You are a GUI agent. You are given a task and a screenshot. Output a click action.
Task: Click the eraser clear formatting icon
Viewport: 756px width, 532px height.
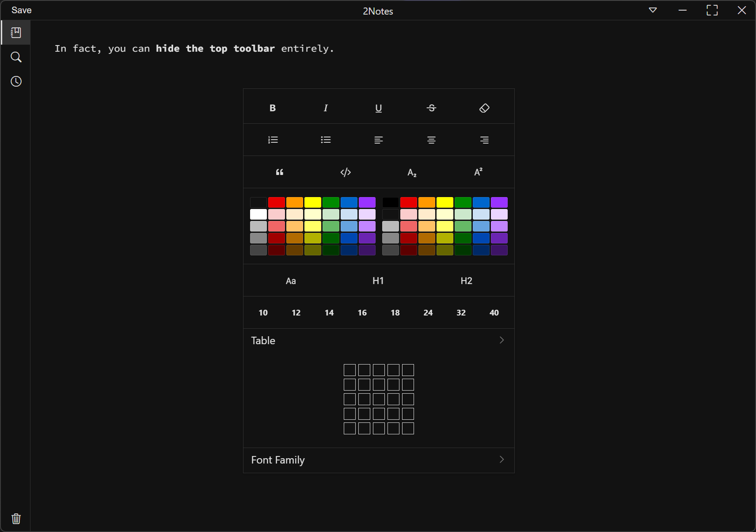pos(484,108)
